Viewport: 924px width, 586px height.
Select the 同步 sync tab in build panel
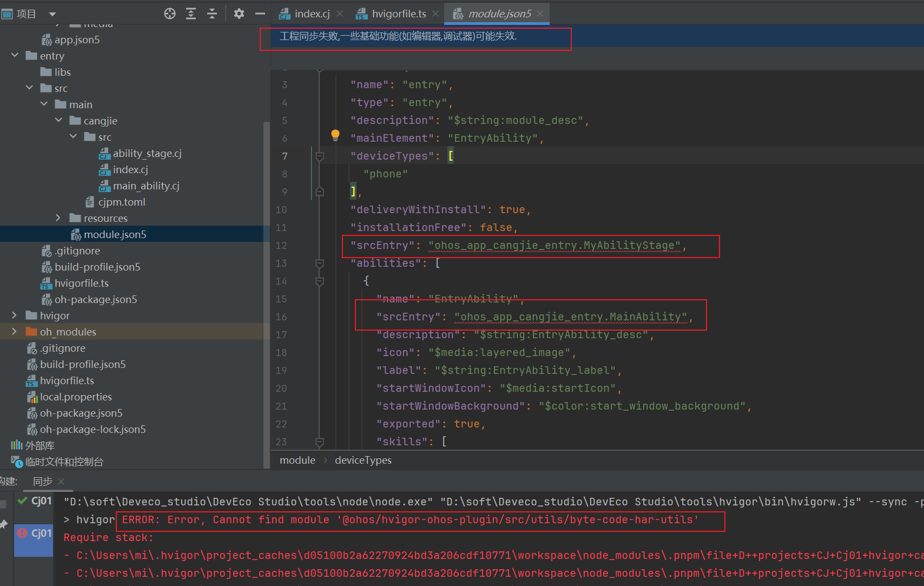pos(43,481)
